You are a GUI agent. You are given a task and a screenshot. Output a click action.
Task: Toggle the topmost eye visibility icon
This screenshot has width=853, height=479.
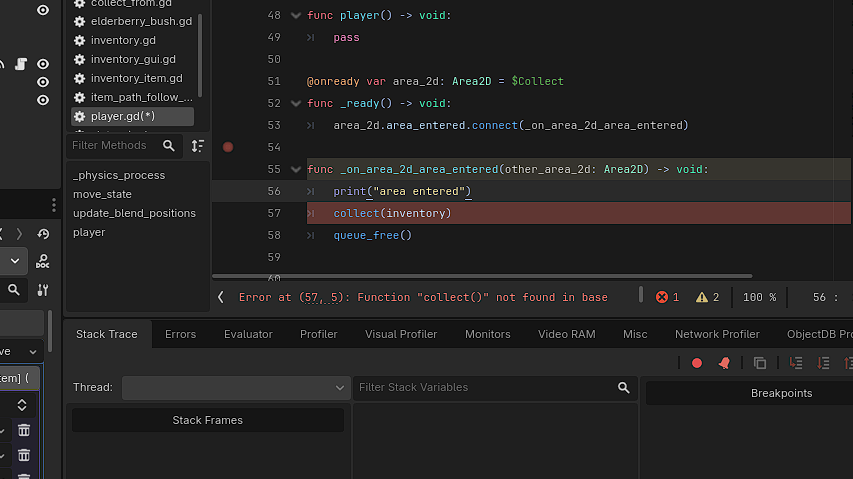(43, 10)
